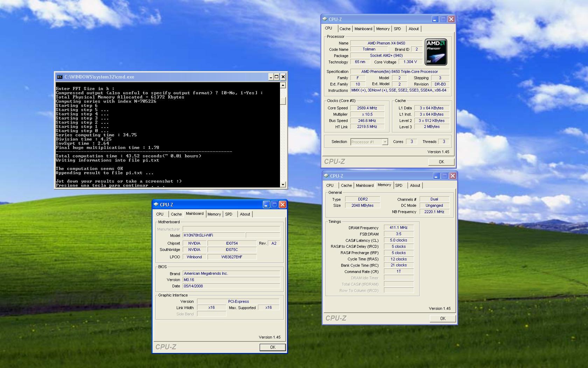Click the '246.6 MHz' bus speed value
Image resolution: width=588 pixels, height=368 pixels.
[367, 121]
